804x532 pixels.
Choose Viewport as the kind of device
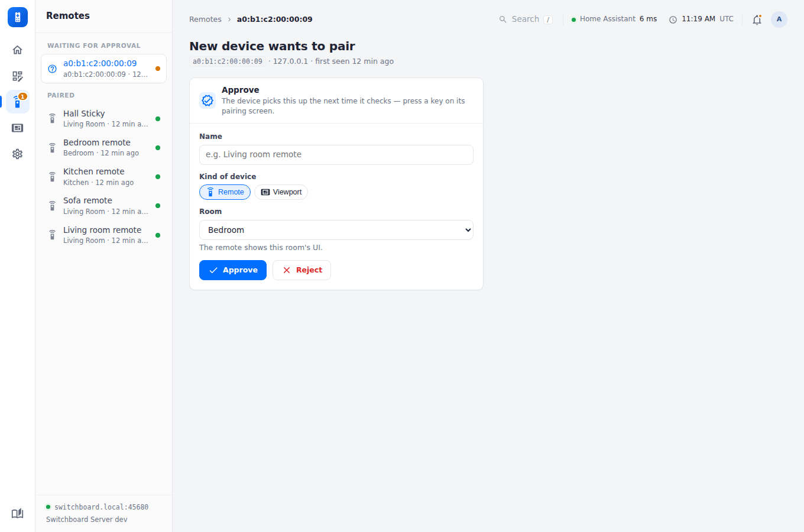point(281,192)
